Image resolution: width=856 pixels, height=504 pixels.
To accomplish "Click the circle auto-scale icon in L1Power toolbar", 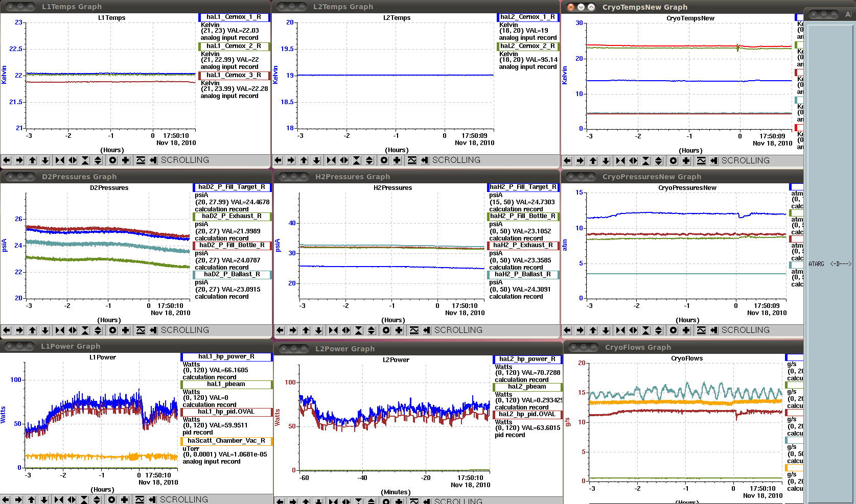I will 112,499.
